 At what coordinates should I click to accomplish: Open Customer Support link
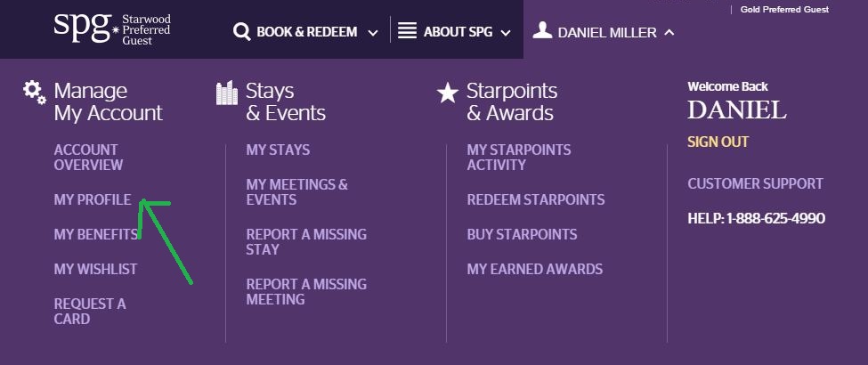(x=755, y=184)
